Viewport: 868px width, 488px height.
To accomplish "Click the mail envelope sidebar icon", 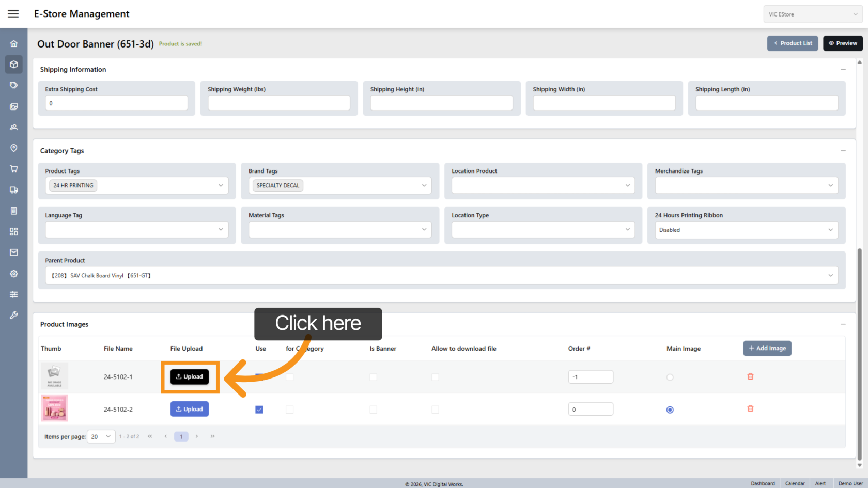I will [14, 253].
